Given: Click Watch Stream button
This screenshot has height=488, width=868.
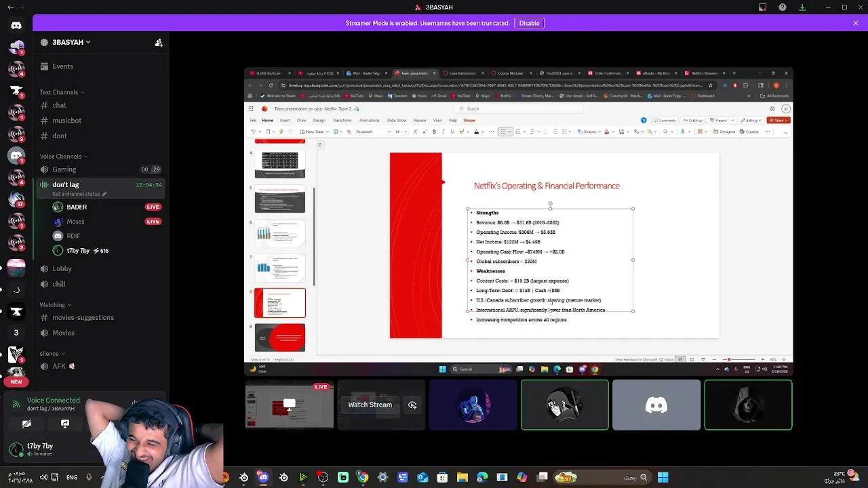Looking at the screenshot, I should 370,405.
